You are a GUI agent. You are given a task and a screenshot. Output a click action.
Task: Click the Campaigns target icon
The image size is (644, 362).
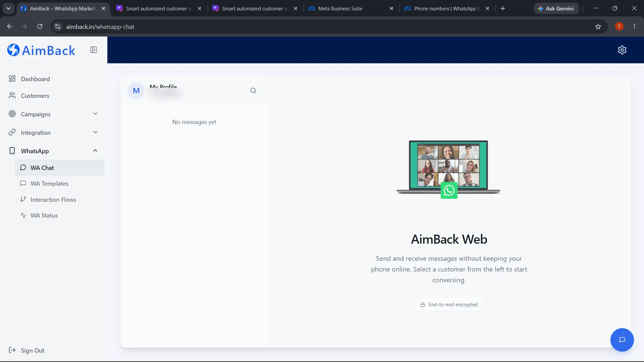point(12,114)
